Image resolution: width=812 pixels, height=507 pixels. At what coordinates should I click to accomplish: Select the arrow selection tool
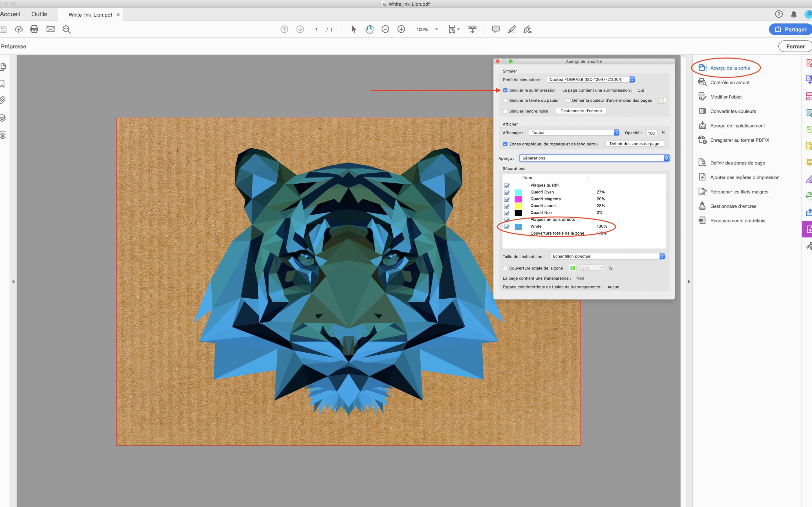[353, 29]
